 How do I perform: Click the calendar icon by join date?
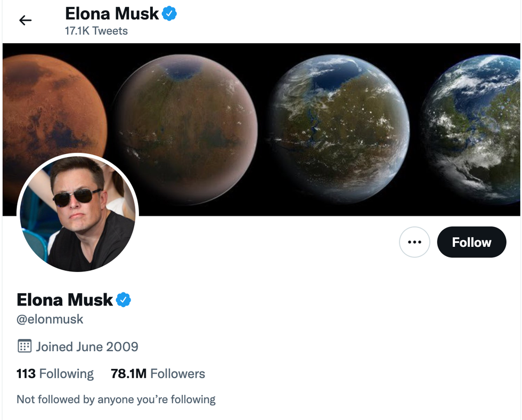click(25, 346)
